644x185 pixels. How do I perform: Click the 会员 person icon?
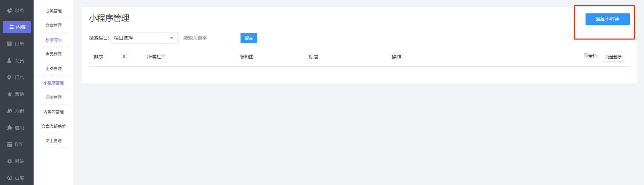(10, 61)
